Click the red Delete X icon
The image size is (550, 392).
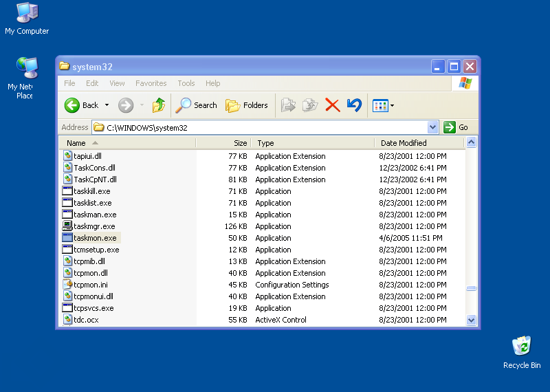(333, 105)
